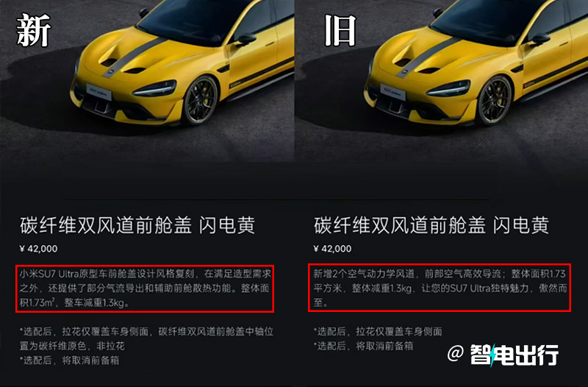Click the lightning bolt in the 智电出行 logo
This screenshot has width=588, height=387.
(493, 355)
